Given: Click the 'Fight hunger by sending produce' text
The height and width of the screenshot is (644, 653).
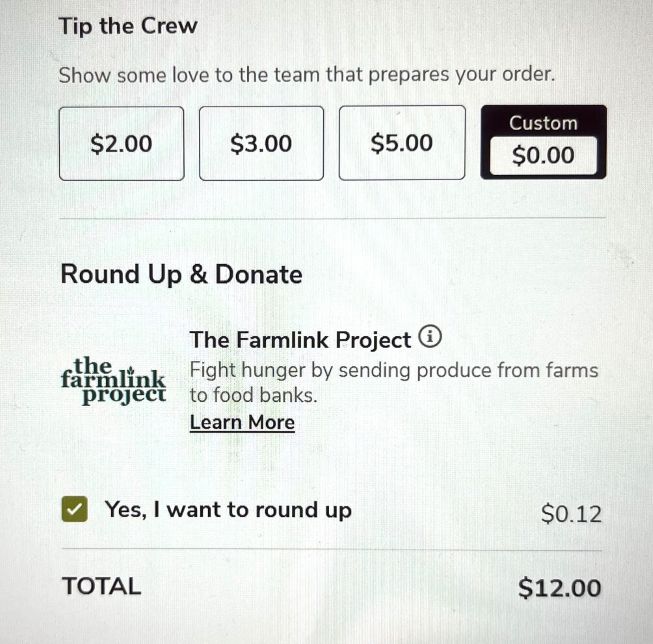Looking at the screenshot, I should [394, 370].
